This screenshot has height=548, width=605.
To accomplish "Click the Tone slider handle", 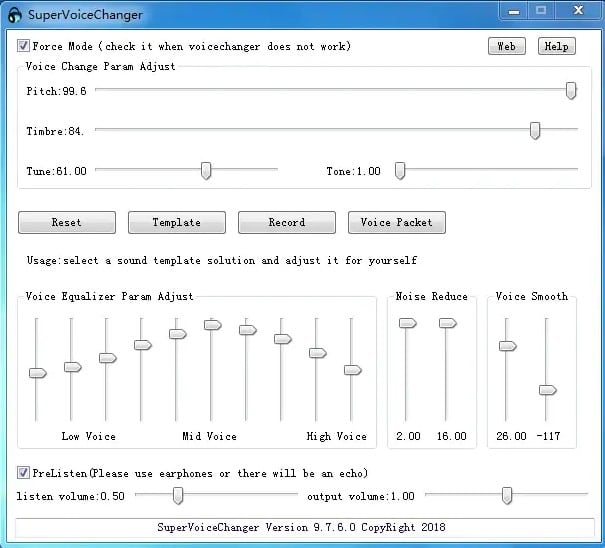I will (400, 171).
